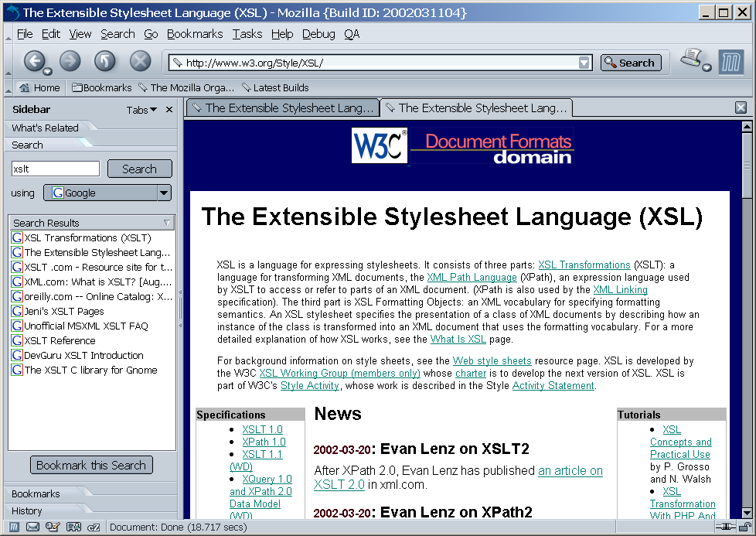
Task: Collapse the sidebar using the splitter grippy
Action: coord(180,309)
